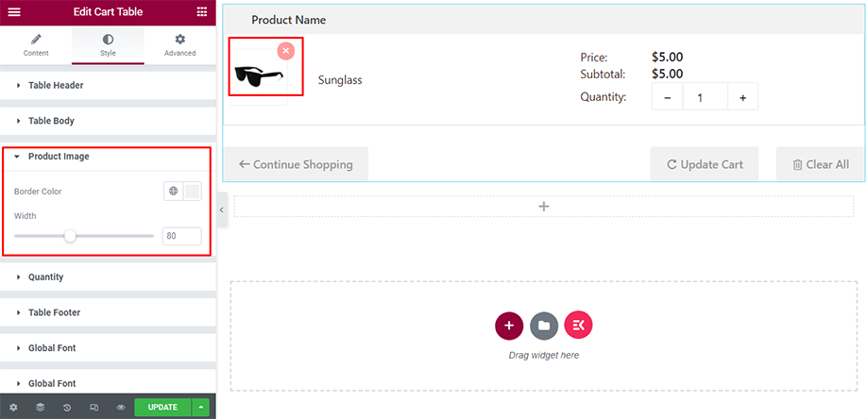Expand the Table Header section
The height and width of the screenshot is (419, 868).
tap(56, 85)
